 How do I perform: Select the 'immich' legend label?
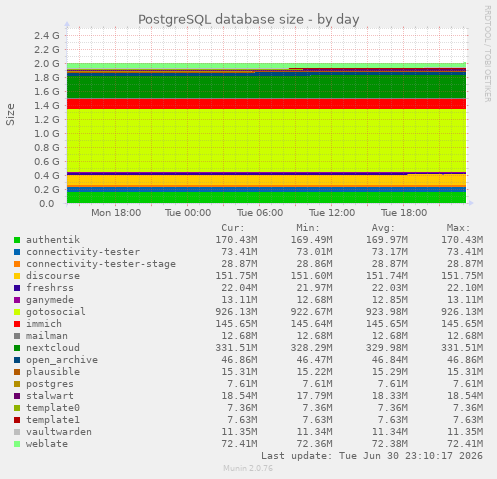click(x=44, y=324)
